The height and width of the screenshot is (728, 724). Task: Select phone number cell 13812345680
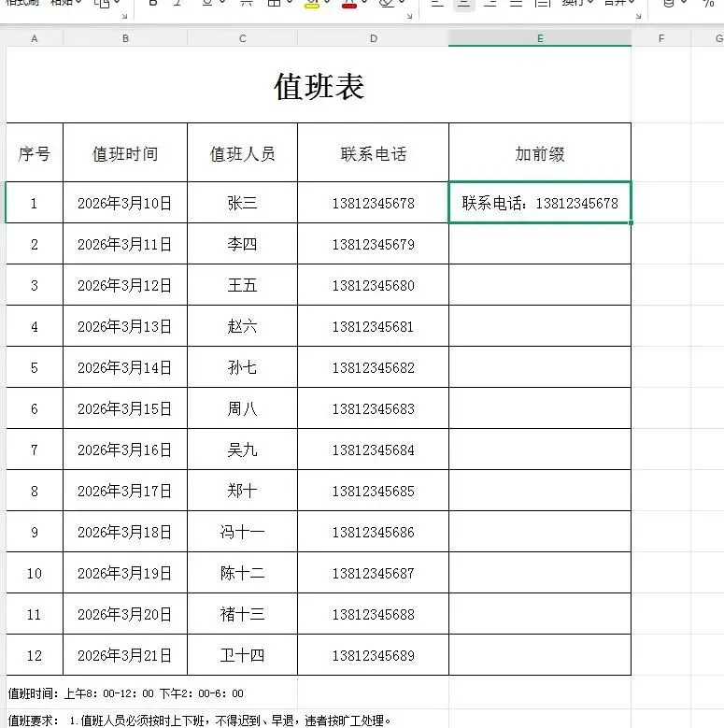(x=373, y=285)
